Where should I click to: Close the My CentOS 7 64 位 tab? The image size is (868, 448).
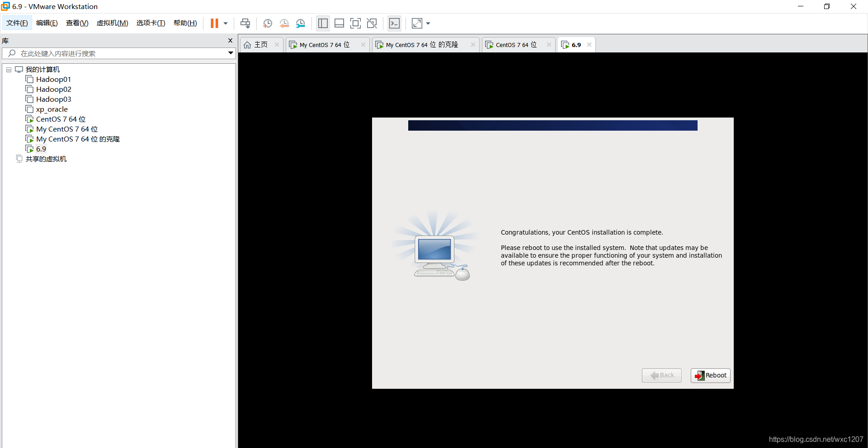[363, 45]
